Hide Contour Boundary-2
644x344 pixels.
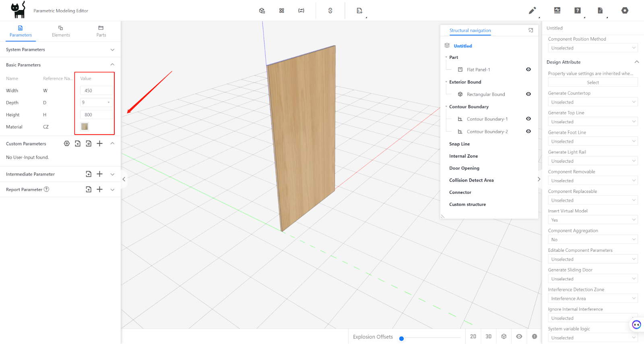click(528, 131)
